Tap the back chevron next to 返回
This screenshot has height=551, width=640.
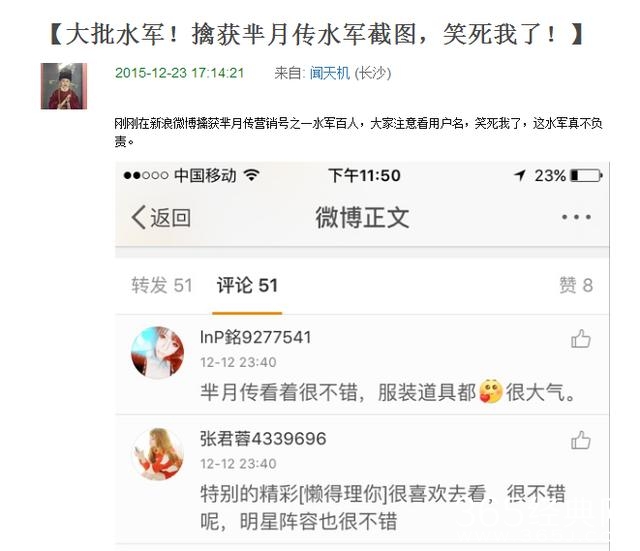coord(138,217)
